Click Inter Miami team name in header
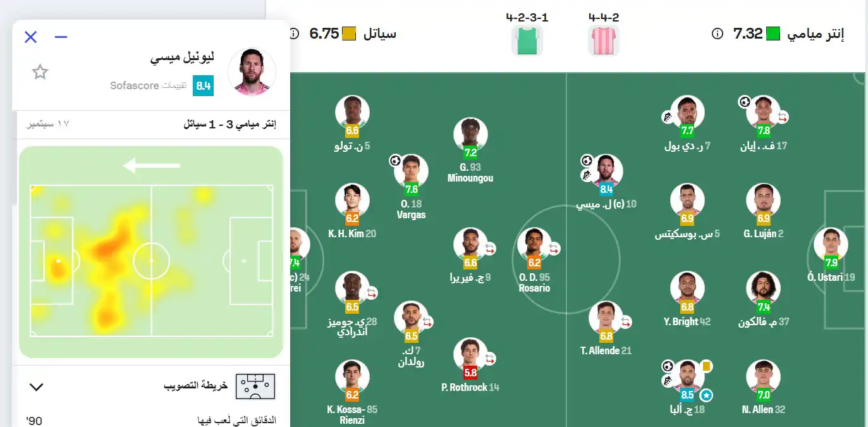The width and height of the screenshot is (868, 427). (816, 34)
